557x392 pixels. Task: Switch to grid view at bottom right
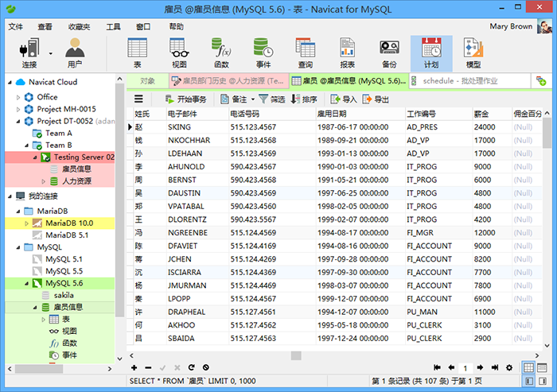coord(530,367)
